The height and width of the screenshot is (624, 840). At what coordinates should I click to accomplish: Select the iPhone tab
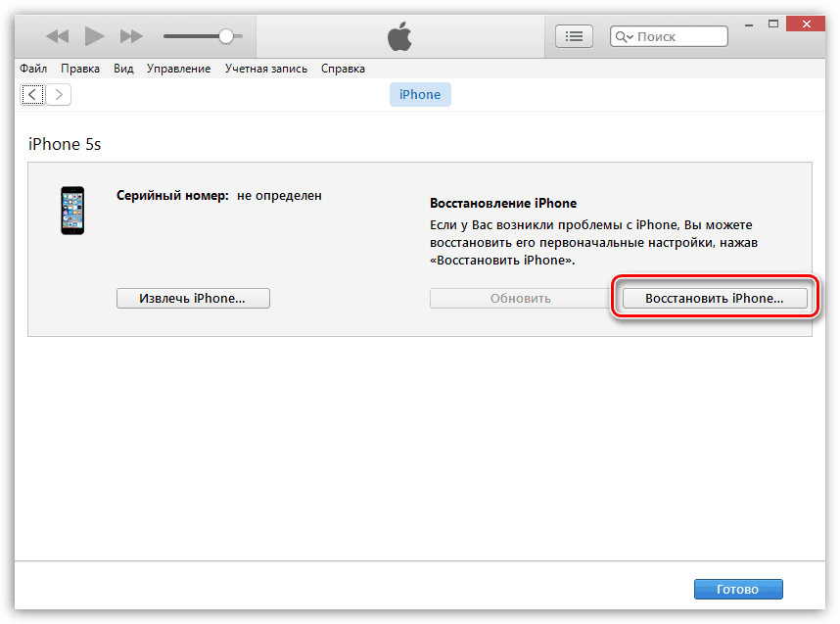coord(420,95)
